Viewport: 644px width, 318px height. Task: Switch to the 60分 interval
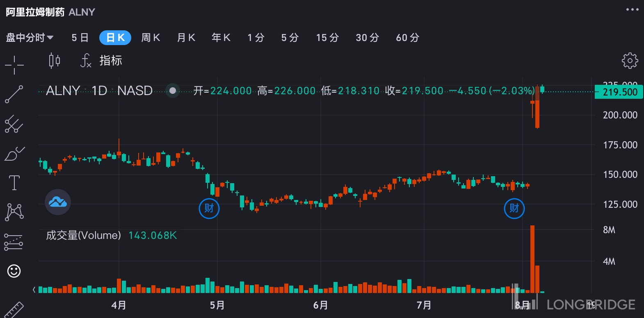[408, 38]
